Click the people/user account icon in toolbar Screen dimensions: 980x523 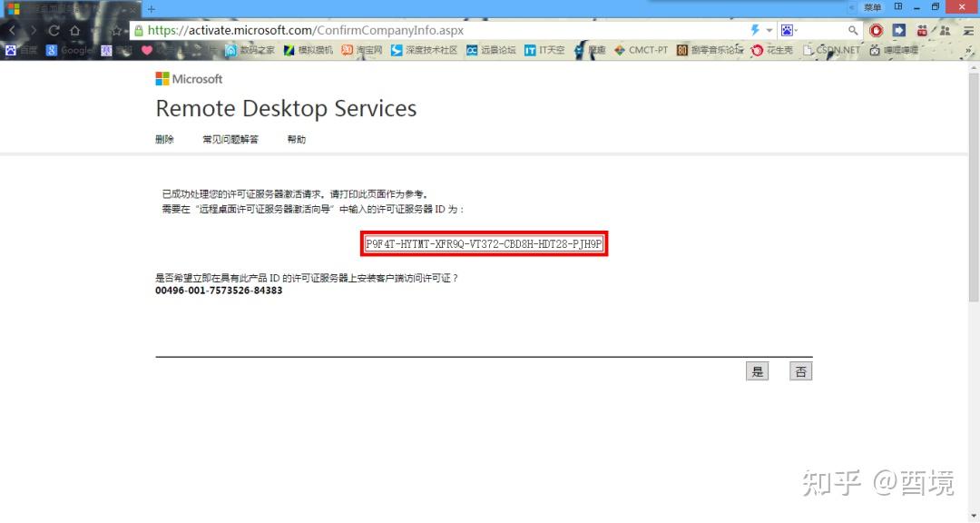[x=945, y=30]
